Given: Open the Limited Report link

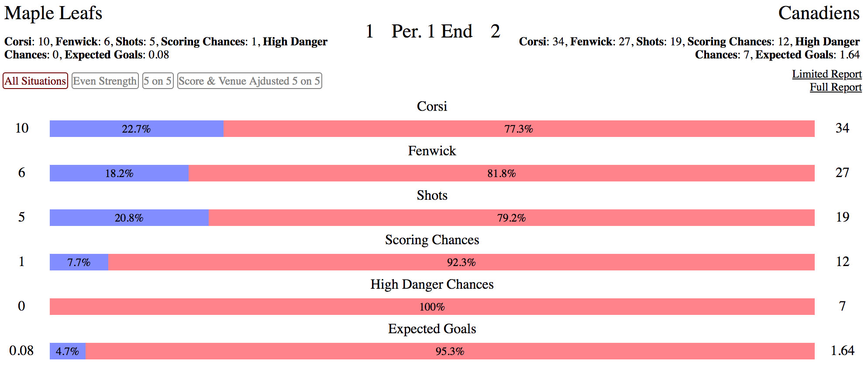Looking at the screenshot, I should (827, 74).
